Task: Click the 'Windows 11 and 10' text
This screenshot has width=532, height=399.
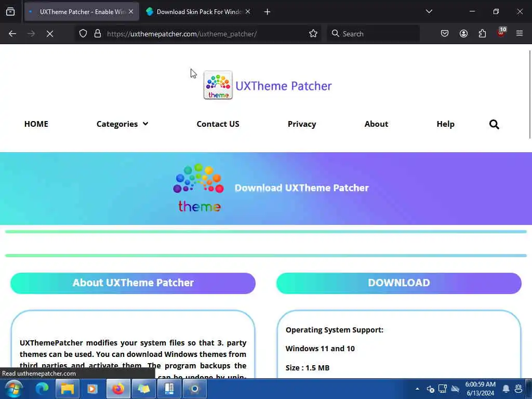Action: 320,349
